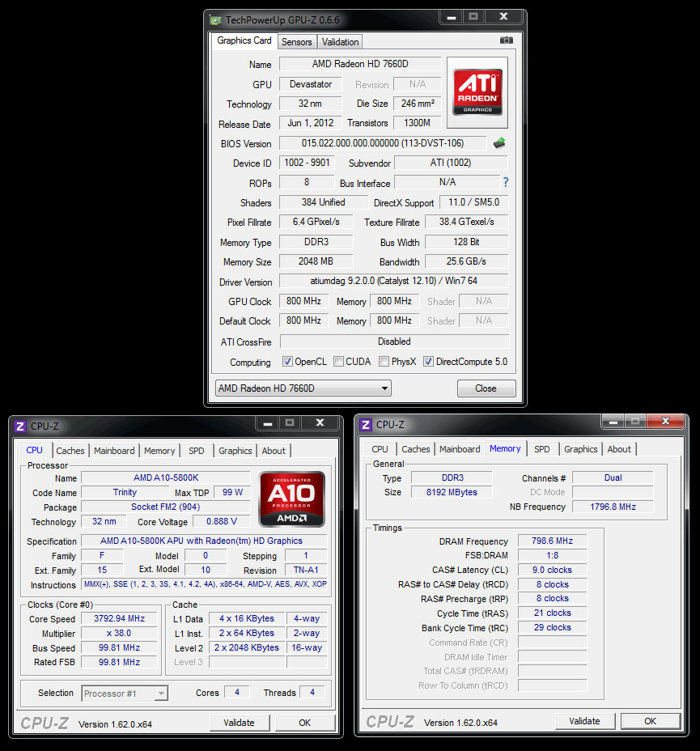Close the left CPU-Z window with X
700x751 pixels.
point(320,423)
